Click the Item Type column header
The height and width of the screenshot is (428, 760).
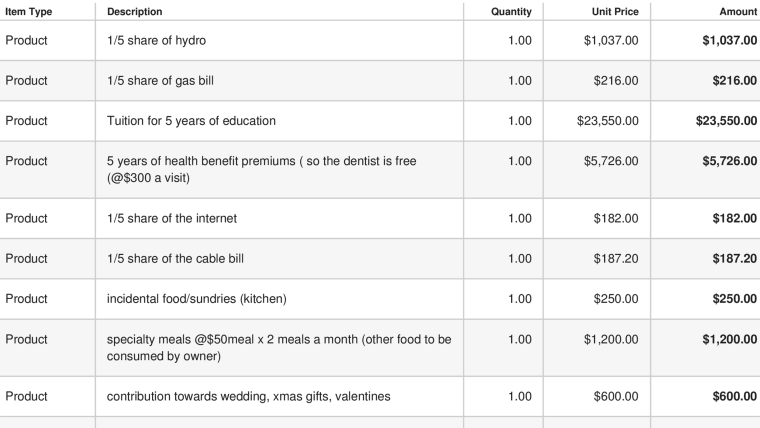pos(29,12)
